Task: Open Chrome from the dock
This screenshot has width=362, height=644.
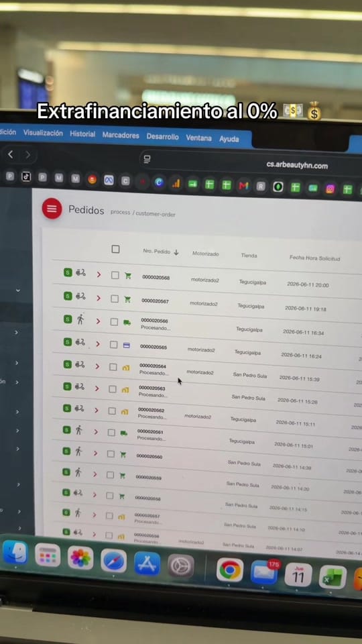Action: [230, 570]
